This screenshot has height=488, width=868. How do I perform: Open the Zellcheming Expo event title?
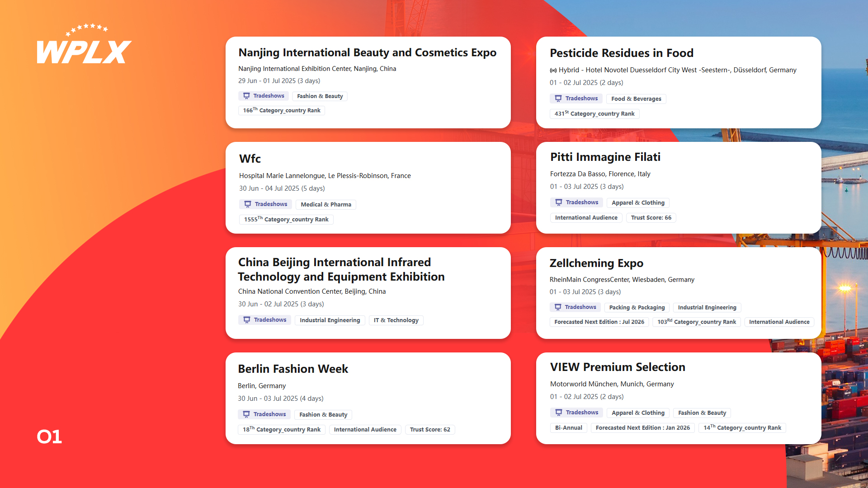(x=596, y=263)
